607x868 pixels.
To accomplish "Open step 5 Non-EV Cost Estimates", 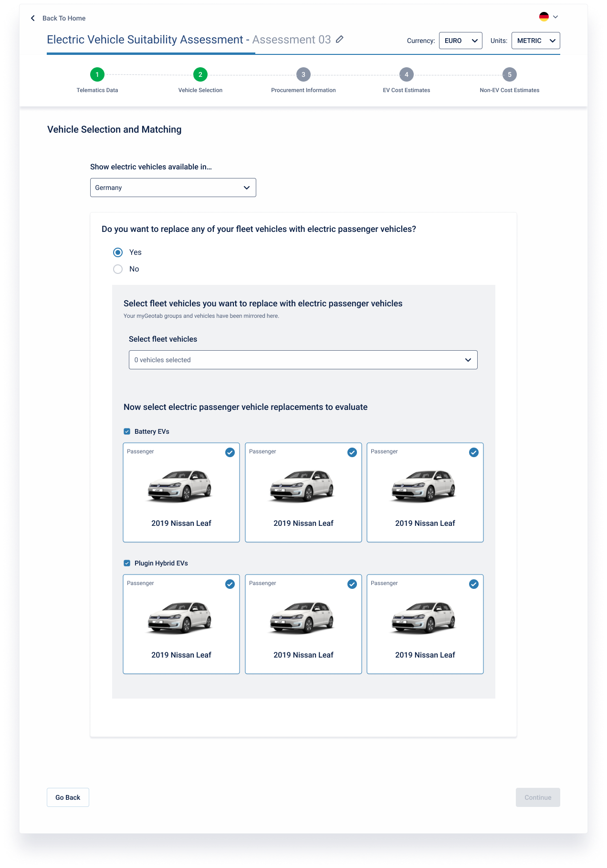I will point(510,74).
